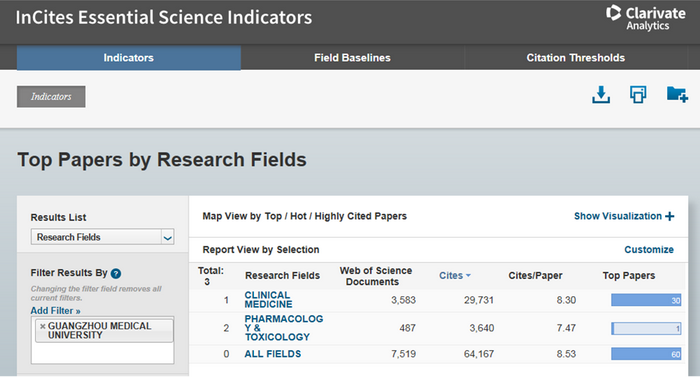Click the download report icon
This screenshot has height=377, width=700.
pyautogui.click(x=601, y=95)
